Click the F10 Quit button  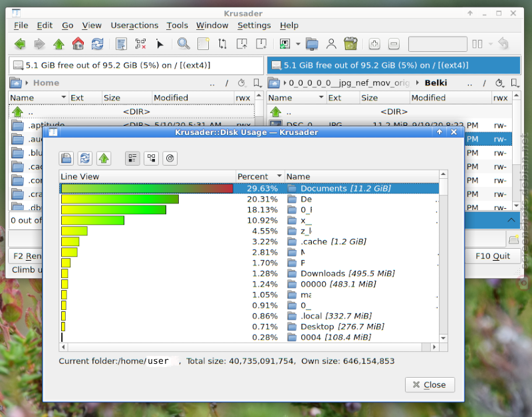point(493,256)
